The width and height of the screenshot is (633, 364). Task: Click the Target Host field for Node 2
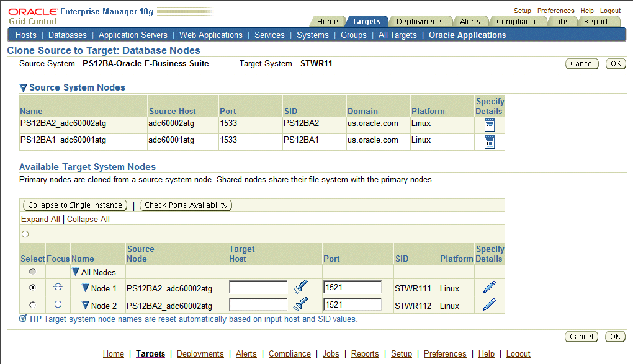(258, 304)
